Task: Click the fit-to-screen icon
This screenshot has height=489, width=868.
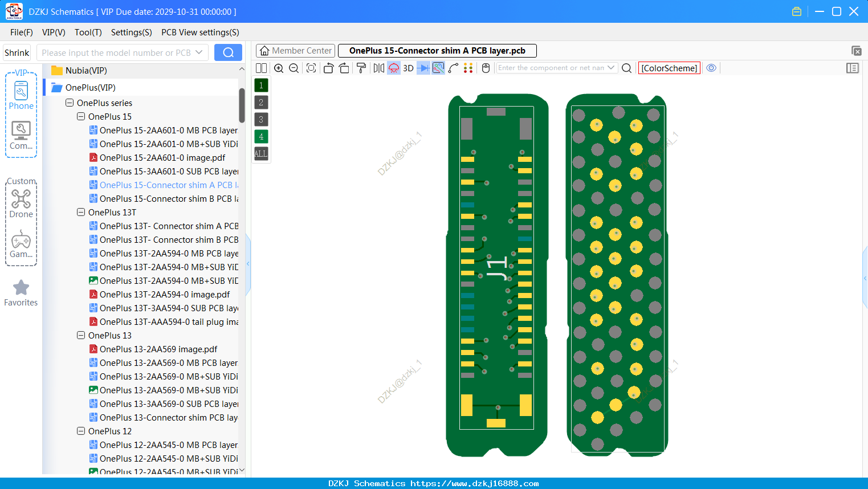Action: pos(311,68)
